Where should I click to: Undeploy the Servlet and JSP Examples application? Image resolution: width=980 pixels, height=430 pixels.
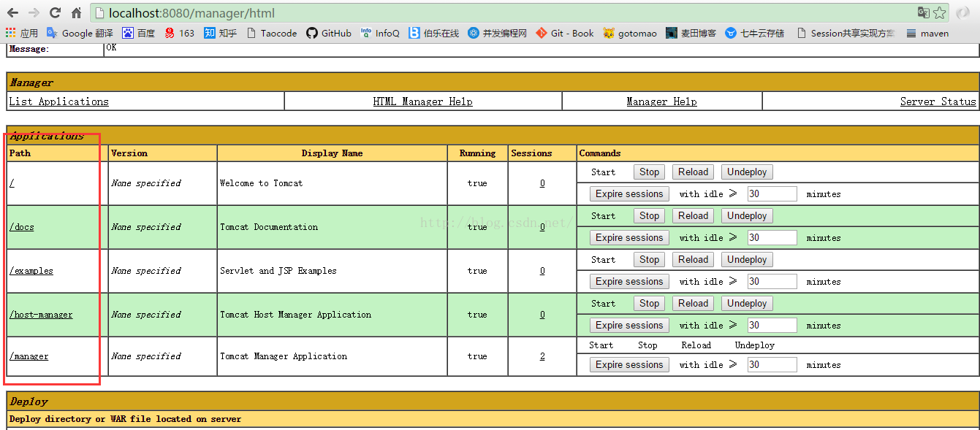click(x=747, y=260)
